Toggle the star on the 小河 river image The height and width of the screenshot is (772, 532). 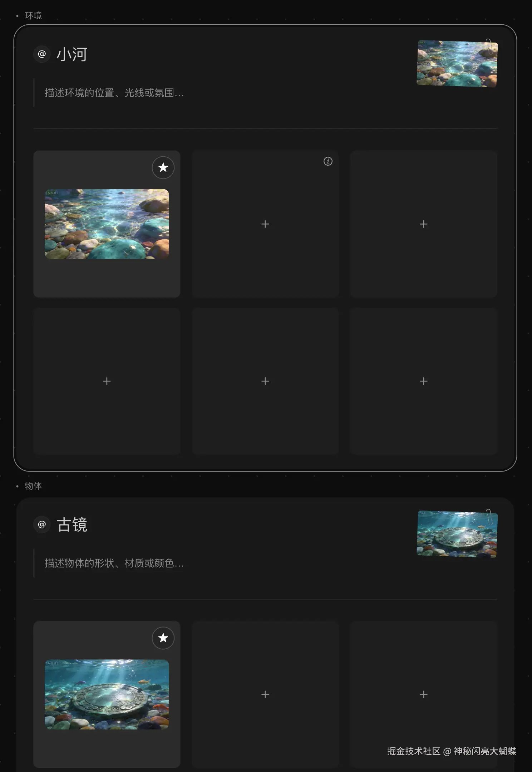point(163,167)
